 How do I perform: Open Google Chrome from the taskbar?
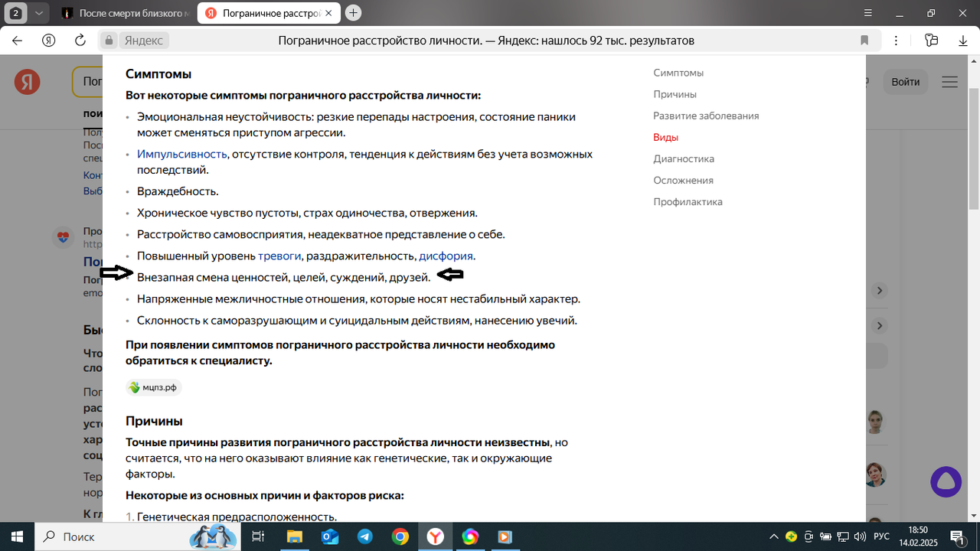click(x=400, y=536)
